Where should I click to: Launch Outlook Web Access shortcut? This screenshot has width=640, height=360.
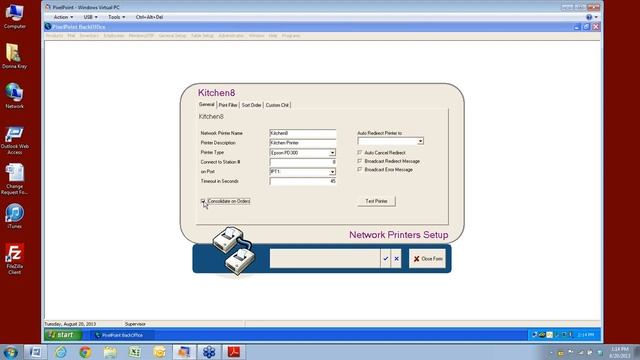click(x=14, y=140)
